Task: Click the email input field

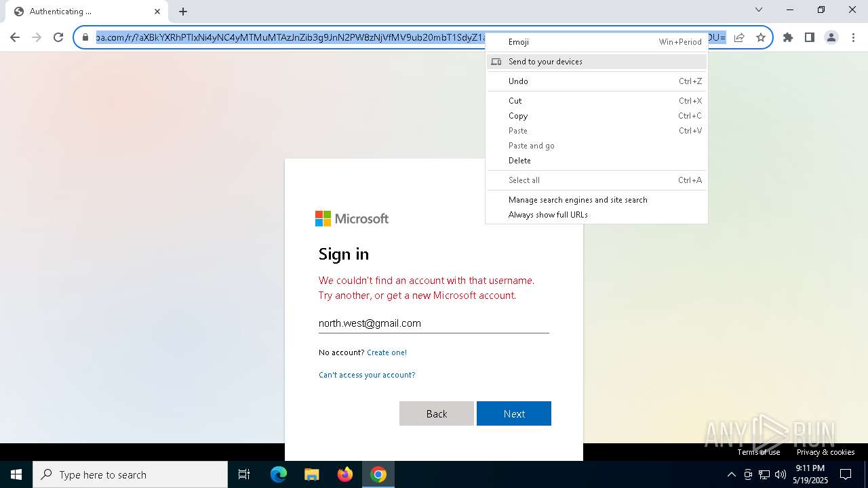Action: click(434, 323)
